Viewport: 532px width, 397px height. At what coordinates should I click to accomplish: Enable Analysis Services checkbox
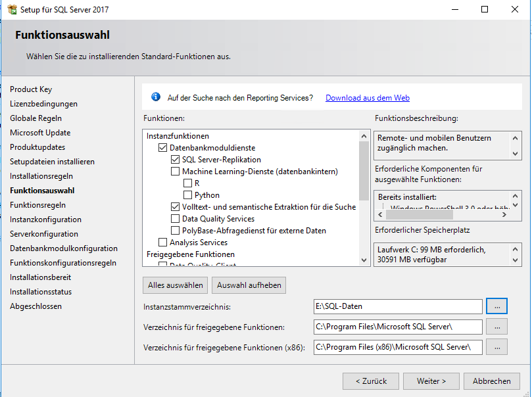(x=163, y=243)
